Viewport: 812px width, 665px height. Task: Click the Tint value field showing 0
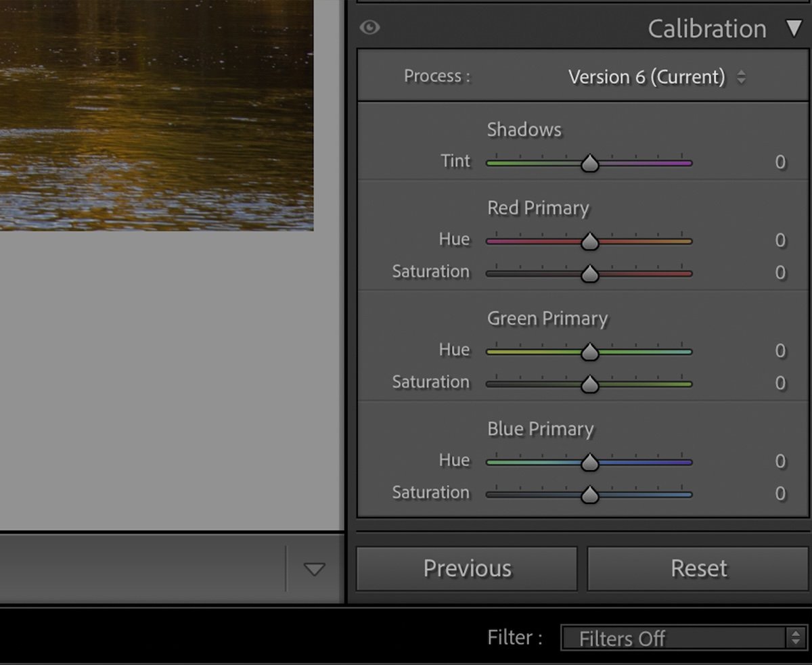(780, 162)
